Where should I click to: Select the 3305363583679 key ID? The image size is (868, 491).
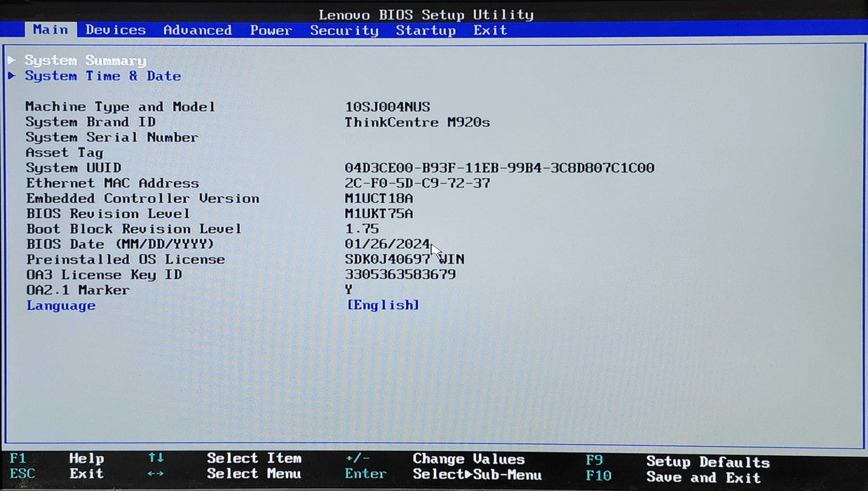[400, 275]
